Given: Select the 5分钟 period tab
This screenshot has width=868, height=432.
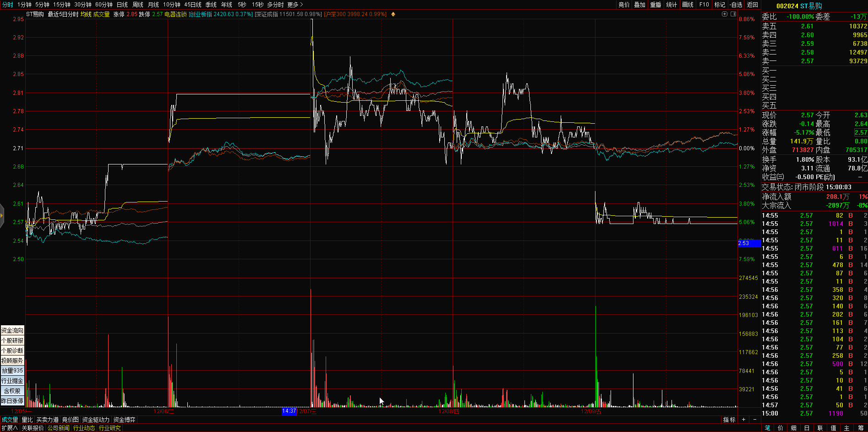Looking at the screenshot, I should pos(42,5).
